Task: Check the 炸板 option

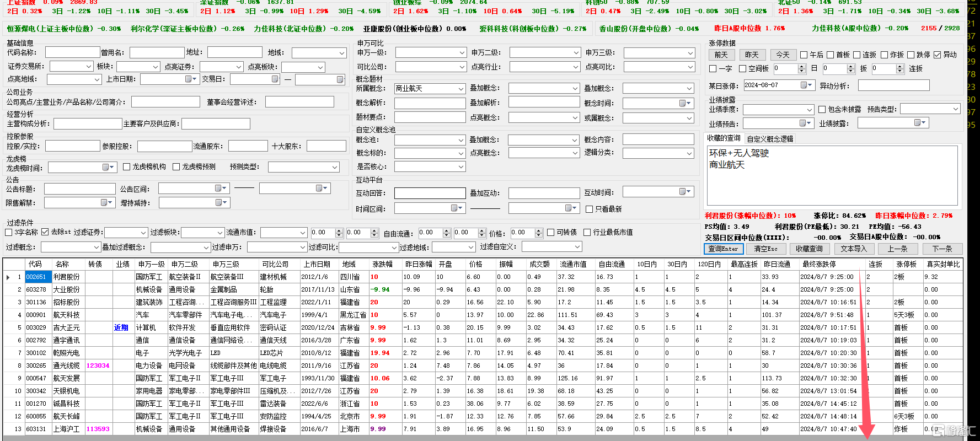Action: [x=885, y=55]
